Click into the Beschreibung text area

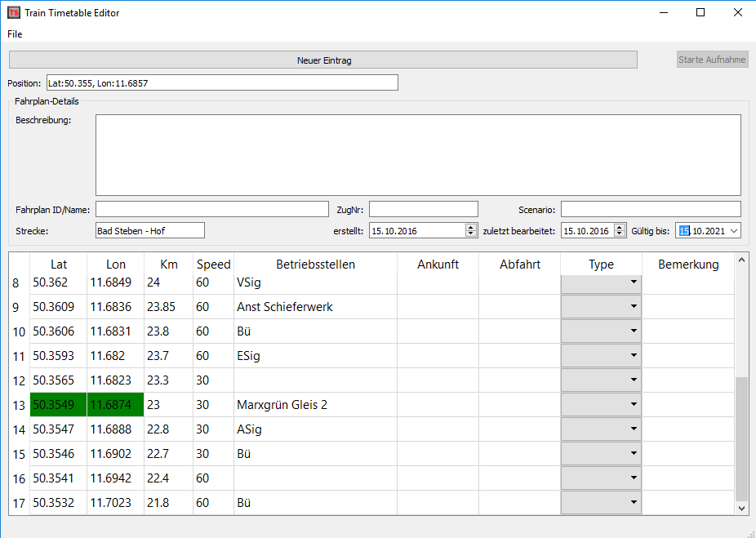click(418, 155)
